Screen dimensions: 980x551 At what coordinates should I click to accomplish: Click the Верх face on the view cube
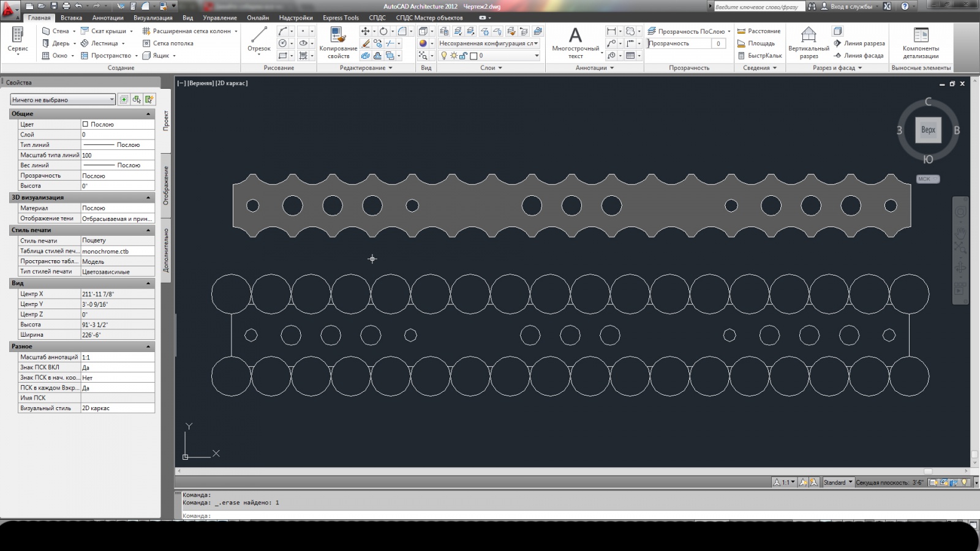(x=928, y=130)
